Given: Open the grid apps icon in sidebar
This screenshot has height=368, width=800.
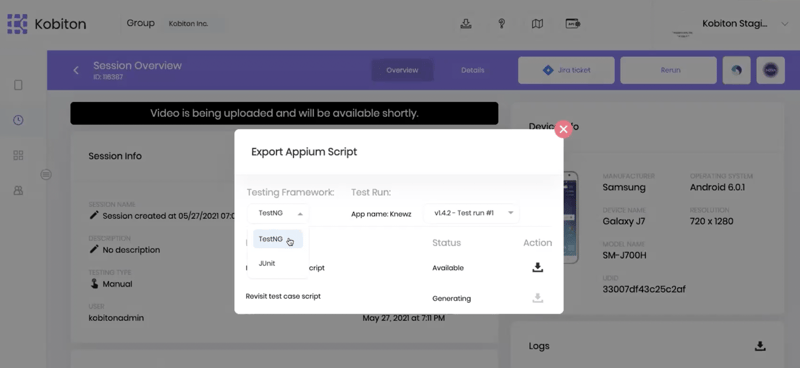Looking at the screenshot, I should coord(18,155).
